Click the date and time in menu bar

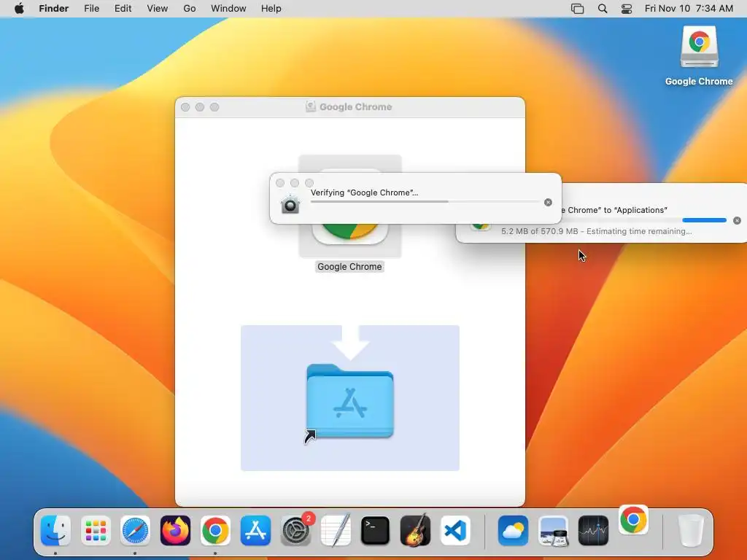(689, 9)
